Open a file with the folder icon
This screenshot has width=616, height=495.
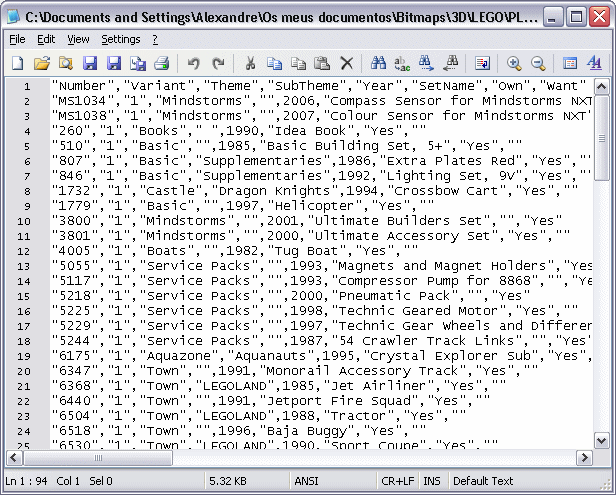pyautogui.click(x=42, y=63)
